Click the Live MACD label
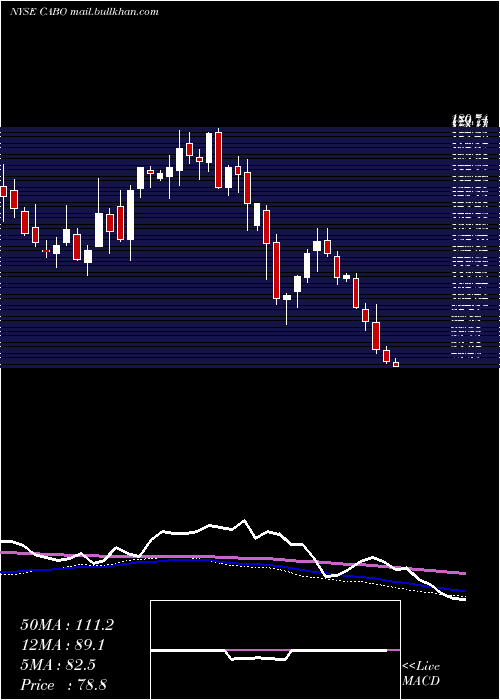 coord(421,673)
